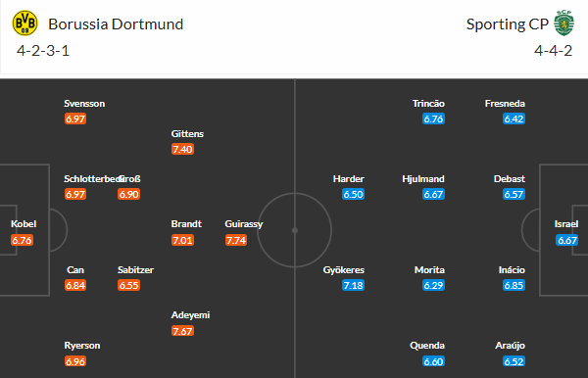Click Sabitzer's 6.55 rating badge
The width and height of the screenshot is (588, 378).
[128, 286]
